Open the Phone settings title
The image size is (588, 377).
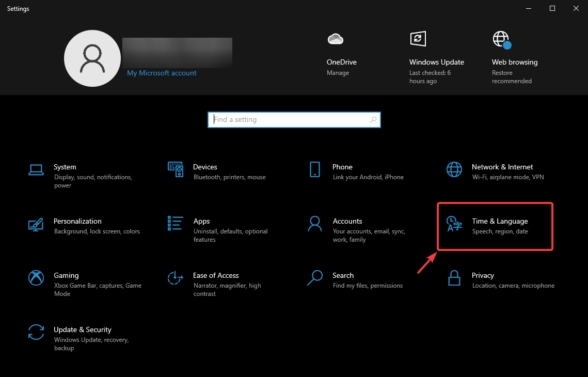point(342,167)
